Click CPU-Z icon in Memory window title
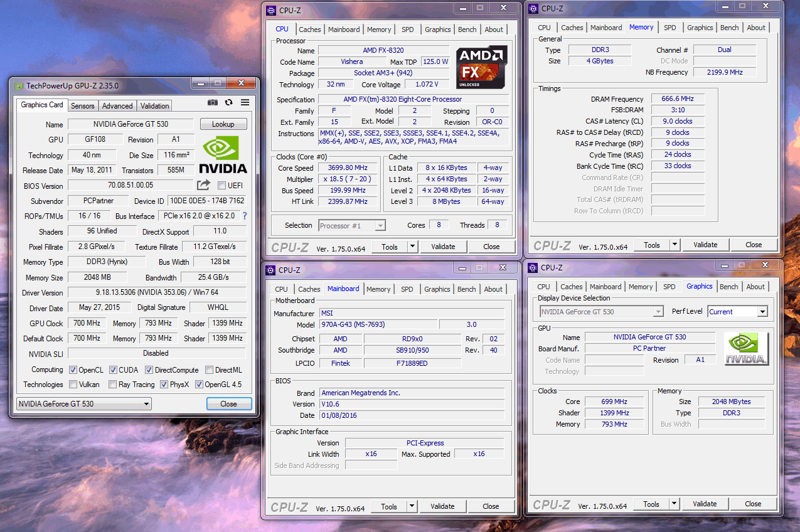Image resolution: width=800 pixels, height=532 pixels. 533,9
